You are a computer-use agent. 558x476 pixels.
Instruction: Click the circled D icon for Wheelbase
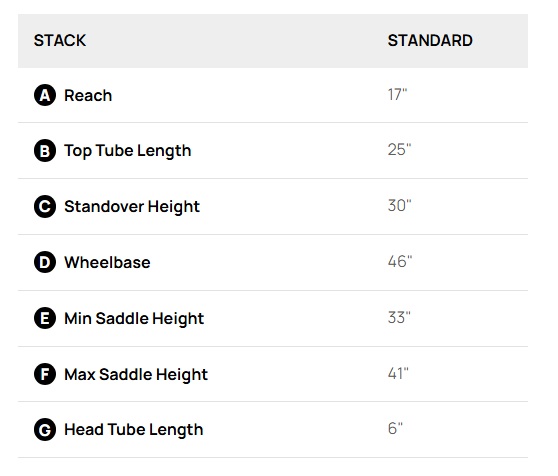pyautogui.click(x=45, y=262)
